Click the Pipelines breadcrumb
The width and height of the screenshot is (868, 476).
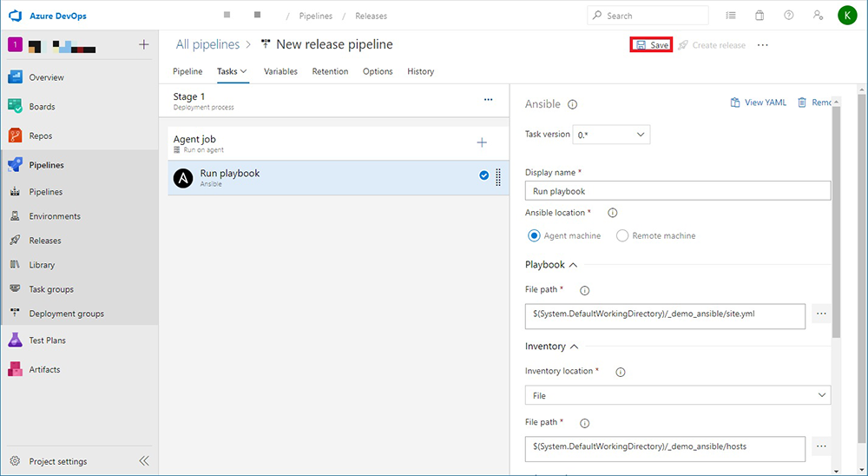coord(316,17)
